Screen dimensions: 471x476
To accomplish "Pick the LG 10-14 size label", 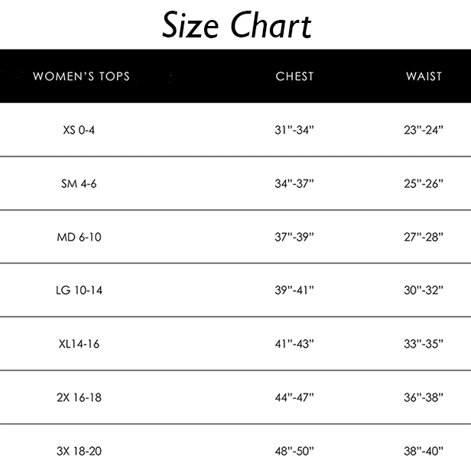I will coord(79,290).
